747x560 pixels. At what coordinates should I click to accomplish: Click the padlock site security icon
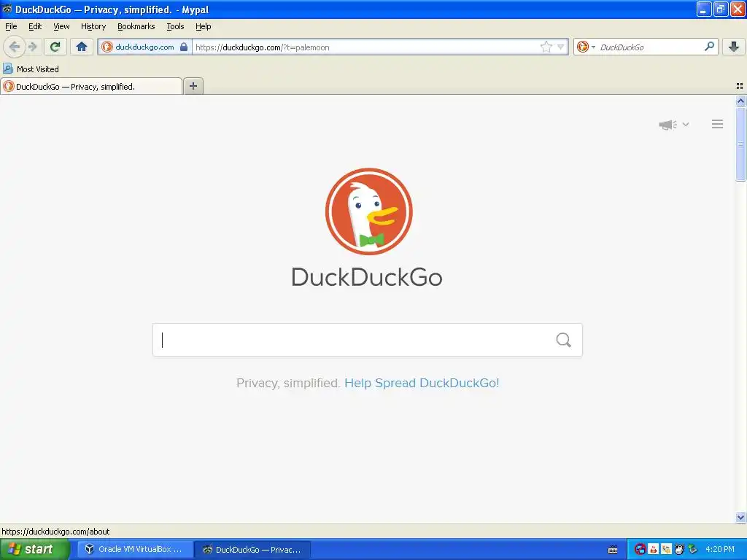(183, 47)
